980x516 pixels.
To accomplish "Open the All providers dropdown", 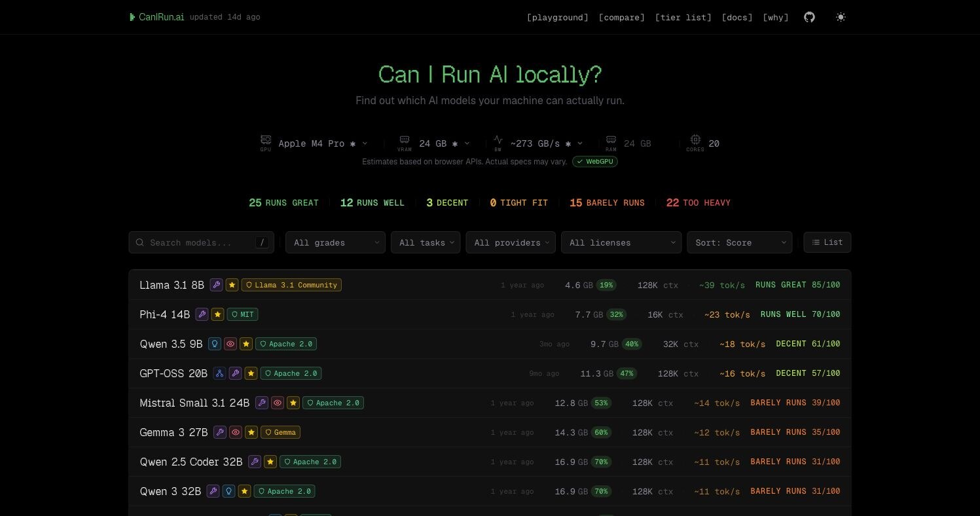I will coord(511,242).
